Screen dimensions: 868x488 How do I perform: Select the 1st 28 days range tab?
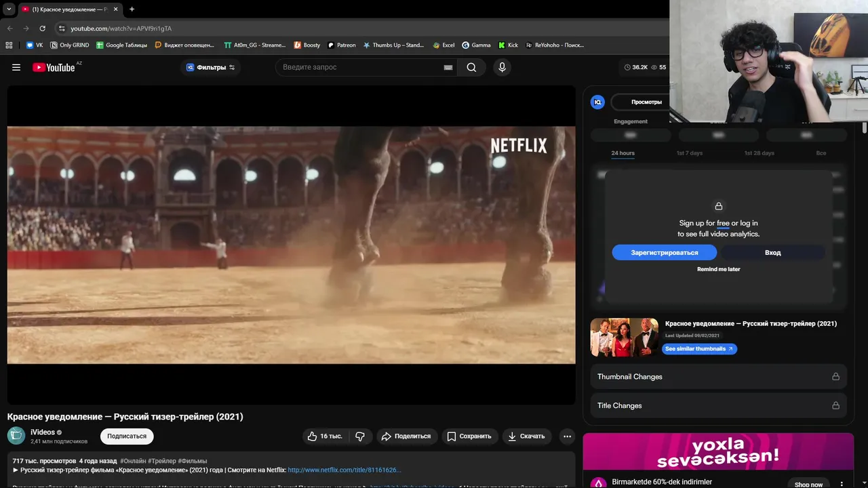(x=759, y=153)
